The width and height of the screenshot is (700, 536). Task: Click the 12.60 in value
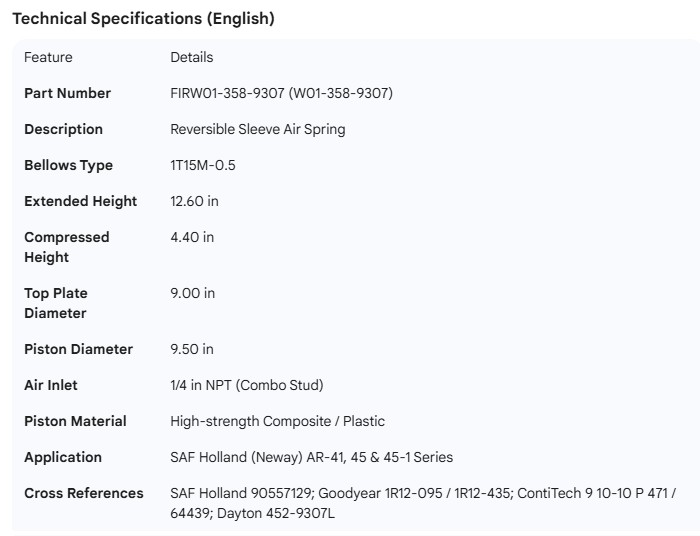(194, 201)
